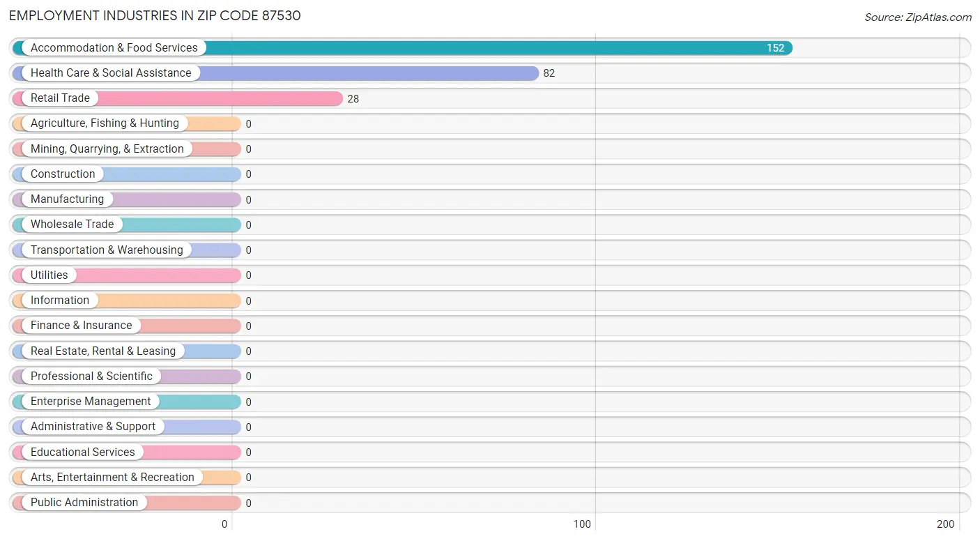Click the Accommodation & Food Services label

[x=114, y=47]
